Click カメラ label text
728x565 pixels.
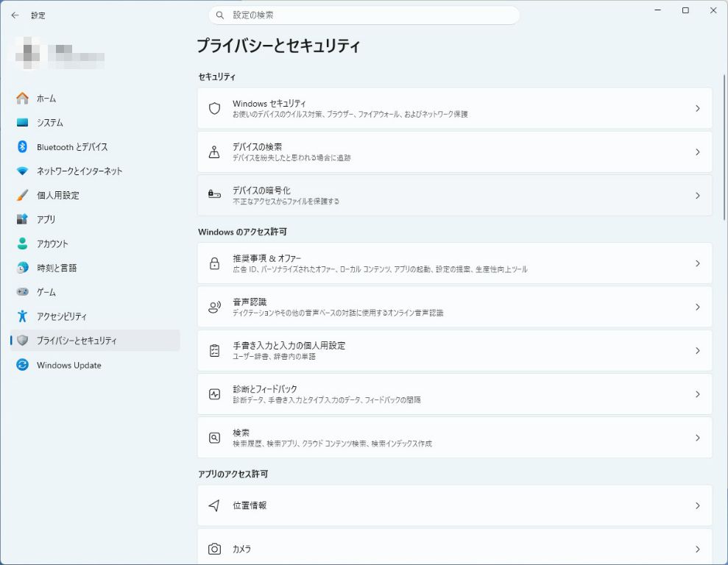click(x=241, y=549)
